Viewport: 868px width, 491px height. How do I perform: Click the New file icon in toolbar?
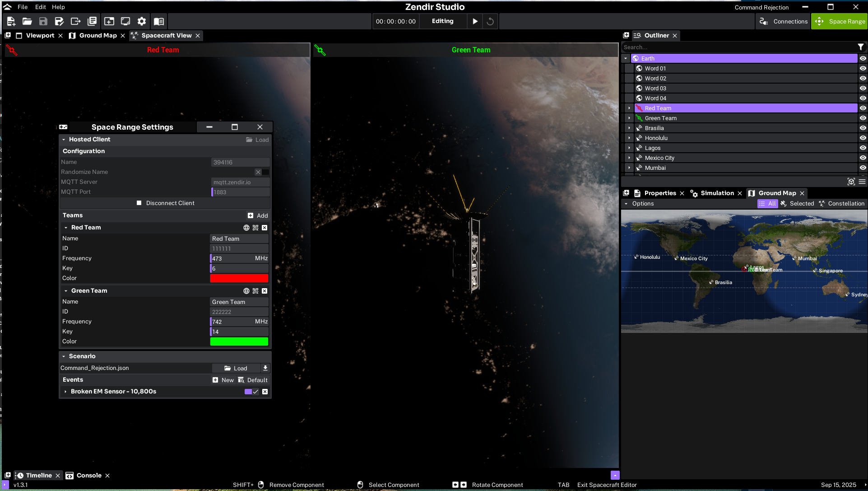pos(11,21)
